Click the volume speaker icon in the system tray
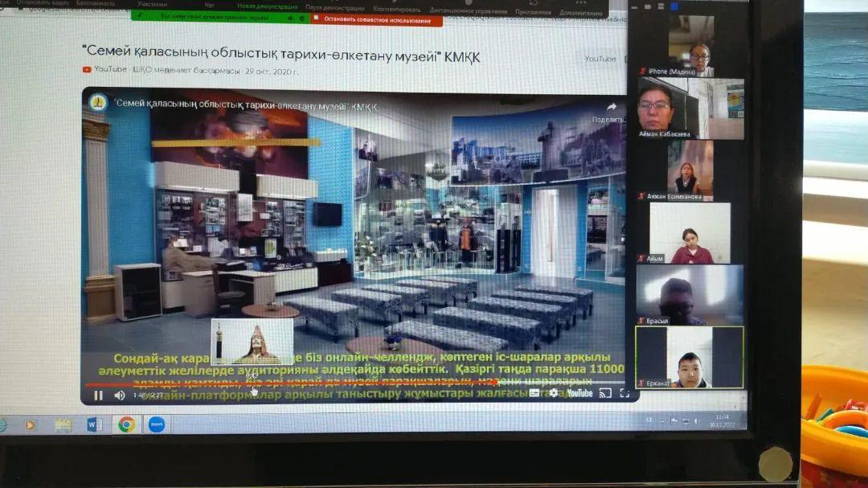Screen dimensions: 868x488 (696, 421)
